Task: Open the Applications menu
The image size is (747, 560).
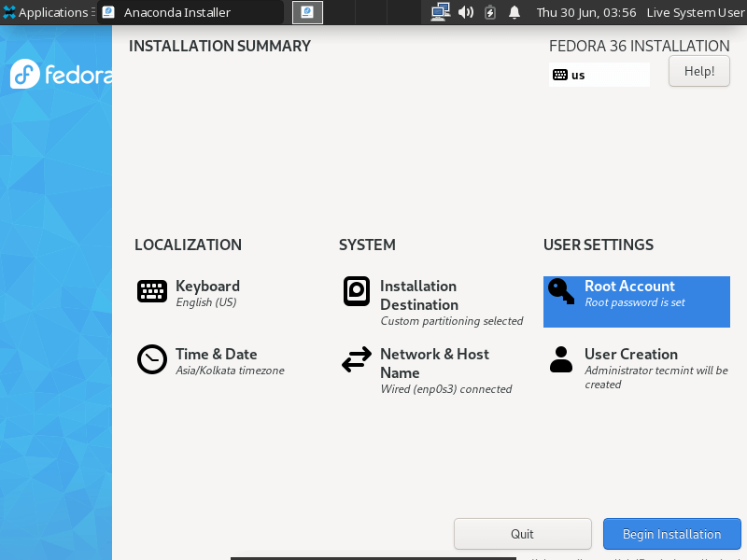Action: coord(47,12)
